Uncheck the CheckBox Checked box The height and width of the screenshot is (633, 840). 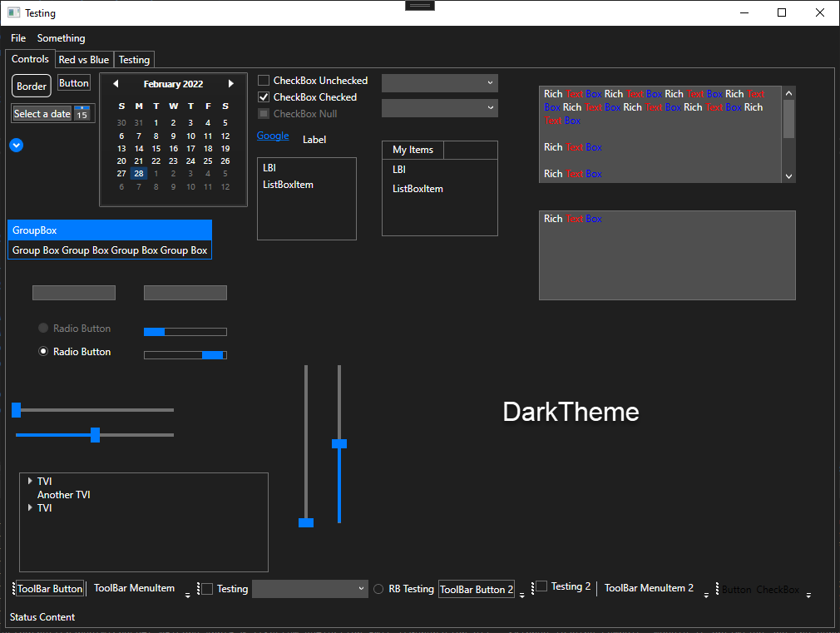264,97
